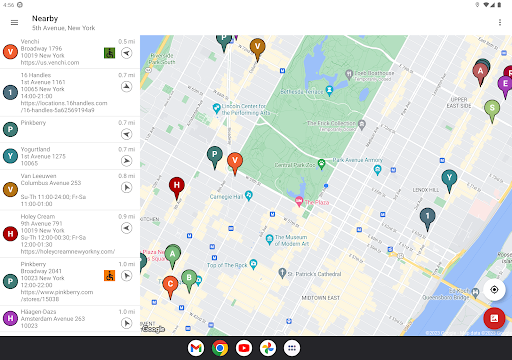
Task: Click the red floating image button
Action: (x=494, y=318)
